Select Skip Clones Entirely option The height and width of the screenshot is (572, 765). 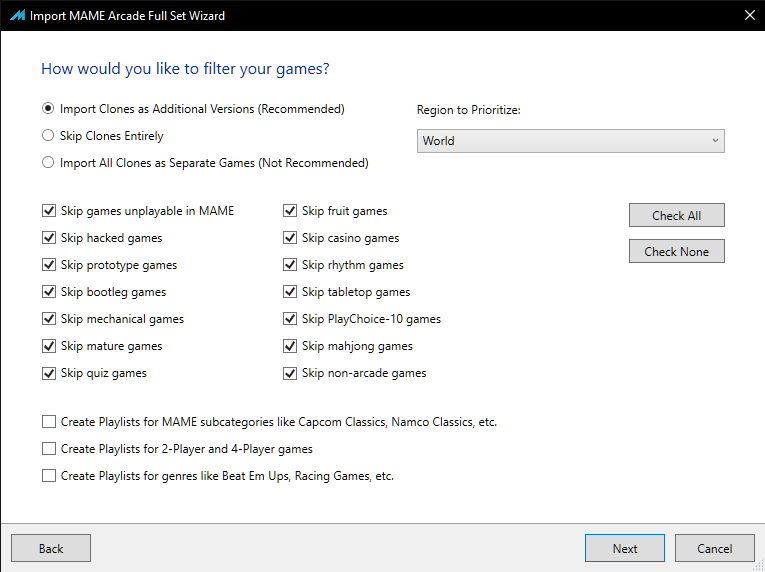point(48,135)
